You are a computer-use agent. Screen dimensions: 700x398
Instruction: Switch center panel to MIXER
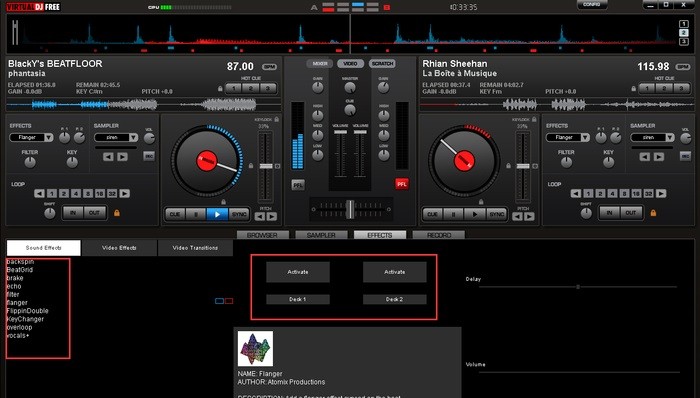320,64
